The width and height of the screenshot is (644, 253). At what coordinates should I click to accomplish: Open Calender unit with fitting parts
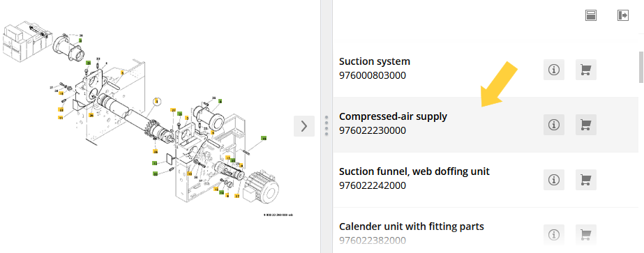coord(486,233)
